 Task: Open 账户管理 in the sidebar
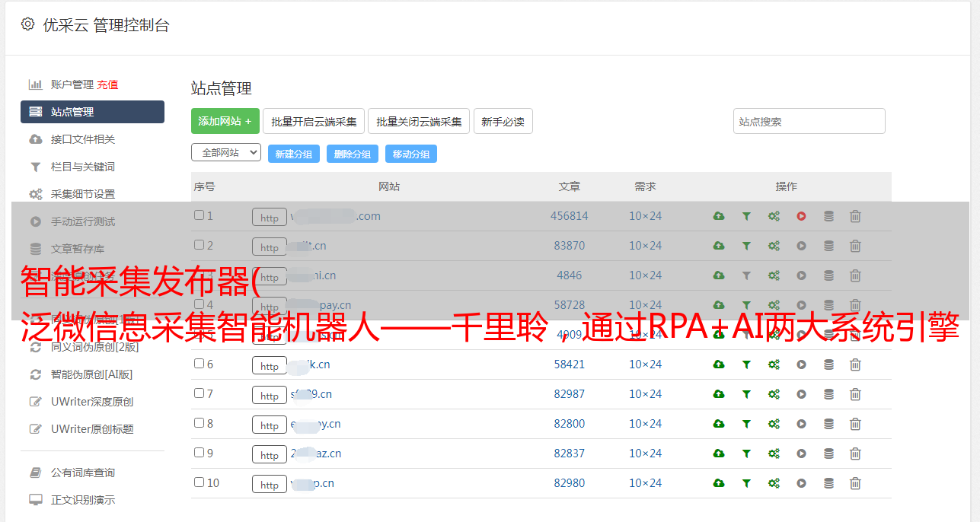[72, 84]
